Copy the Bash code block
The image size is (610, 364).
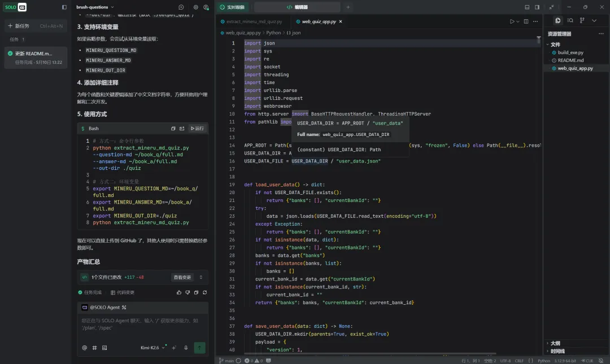pos(173,128)
